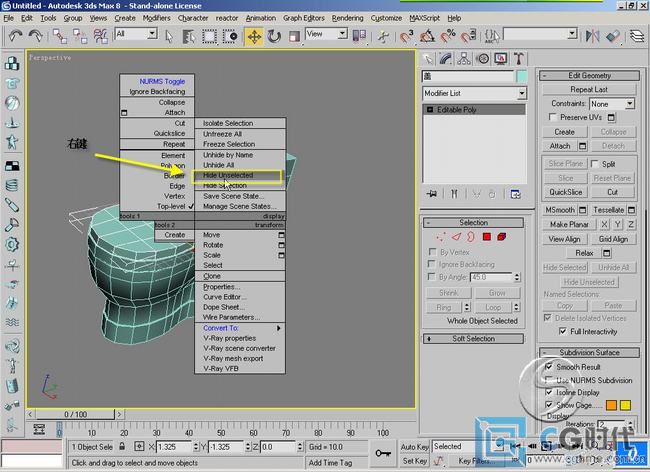
Task: Open the Utilities hammer panel tab
Action: [x=519, y=59]
